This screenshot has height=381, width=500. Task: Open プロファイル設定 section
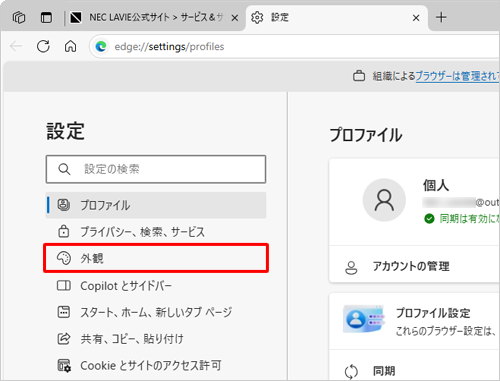pyautogui.click(x=414, y=321)
